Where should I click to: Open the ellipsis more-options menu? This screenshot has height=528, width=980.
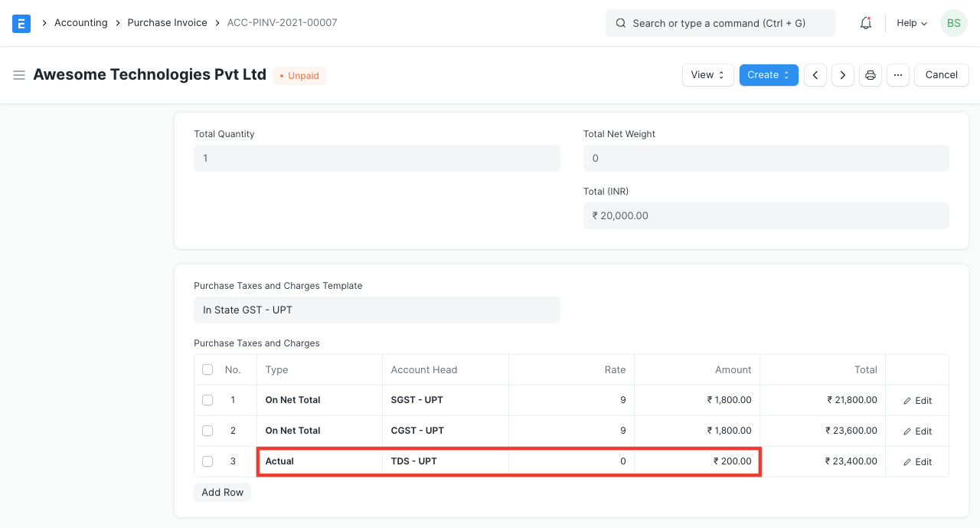(897, 74)
